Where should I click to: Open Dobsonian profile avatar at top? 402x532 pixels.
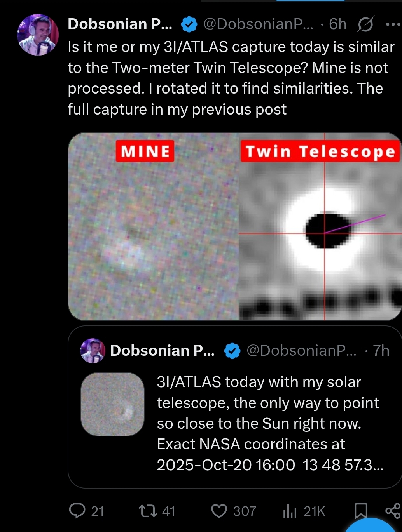pos(38,35)
